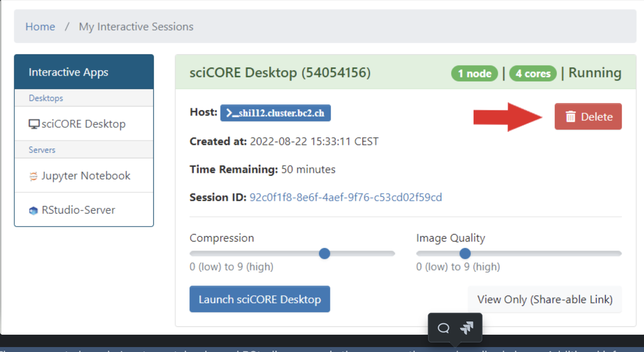Launch sciCORE Desktop session
The image size is (644, 352).
(x=260, y=299)
